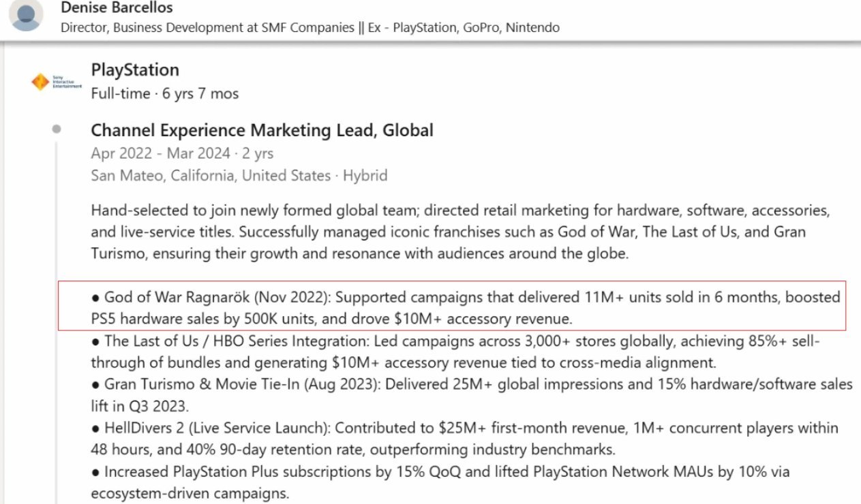
Task: Click the word Hybrid in the location line
Action: pos(365,176)
